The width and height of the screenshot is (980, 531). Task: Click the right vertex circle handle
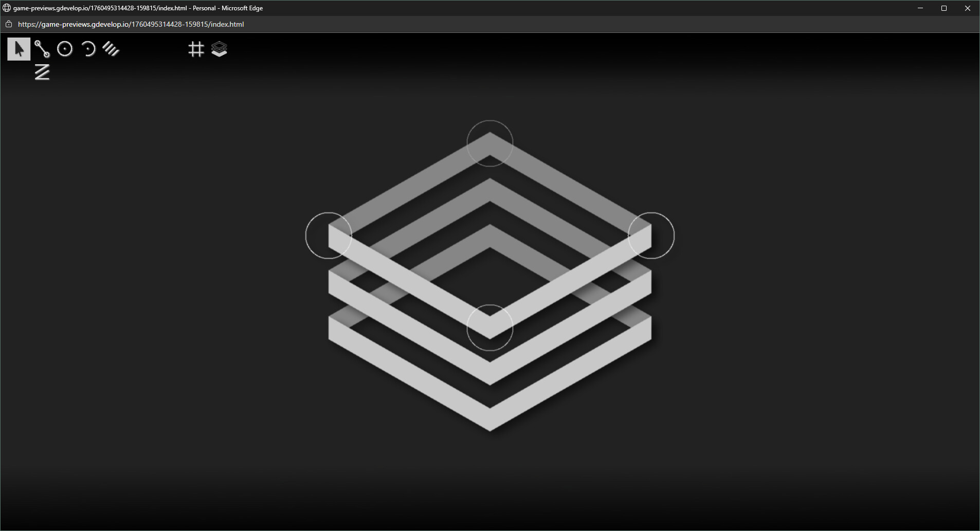[x=651, y=235]
